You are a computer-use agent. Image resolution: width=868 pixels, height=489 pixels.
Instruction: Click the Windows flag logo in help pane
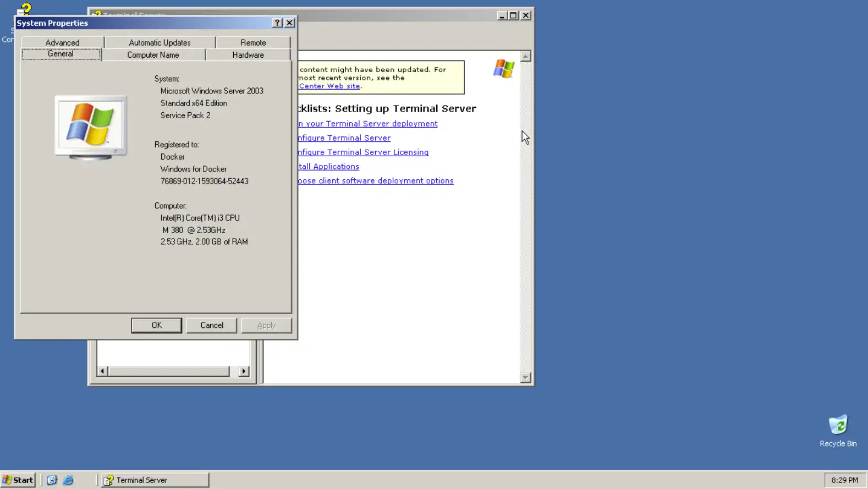click(x=503, y=69)
